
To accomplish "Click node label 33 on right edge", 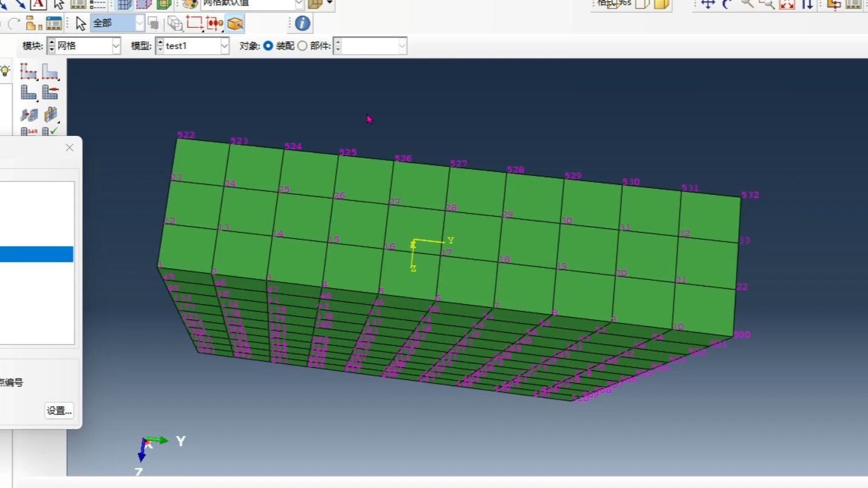I will coord(745,240).
